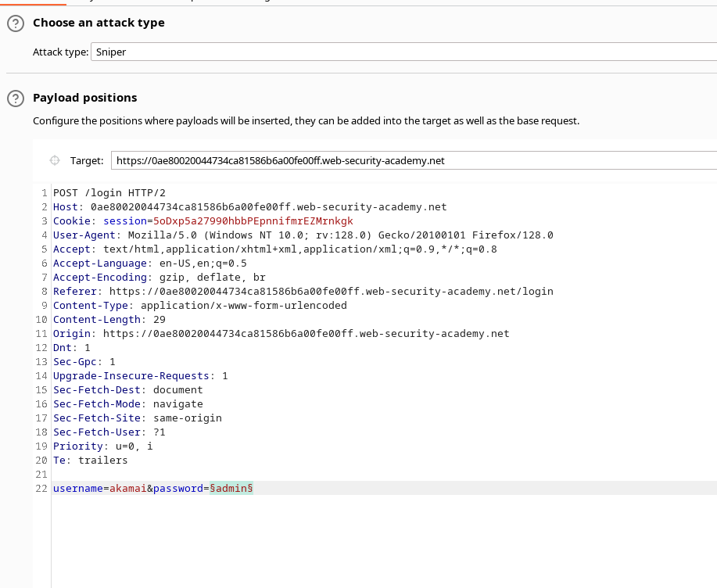This screenshot has width=717, height=588.
Task: Click into the Target URL input field
Action: click(x=413, y=160)
